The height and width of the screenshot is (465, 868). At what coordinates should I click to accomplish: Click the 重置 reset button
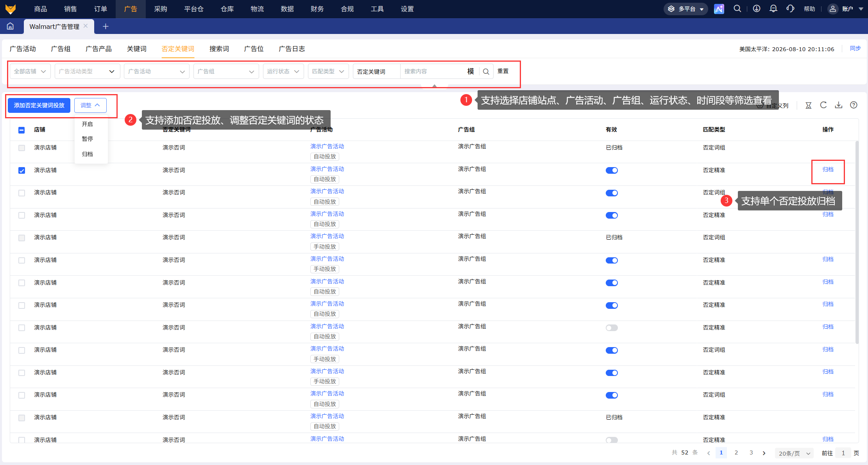coord(503,71)
